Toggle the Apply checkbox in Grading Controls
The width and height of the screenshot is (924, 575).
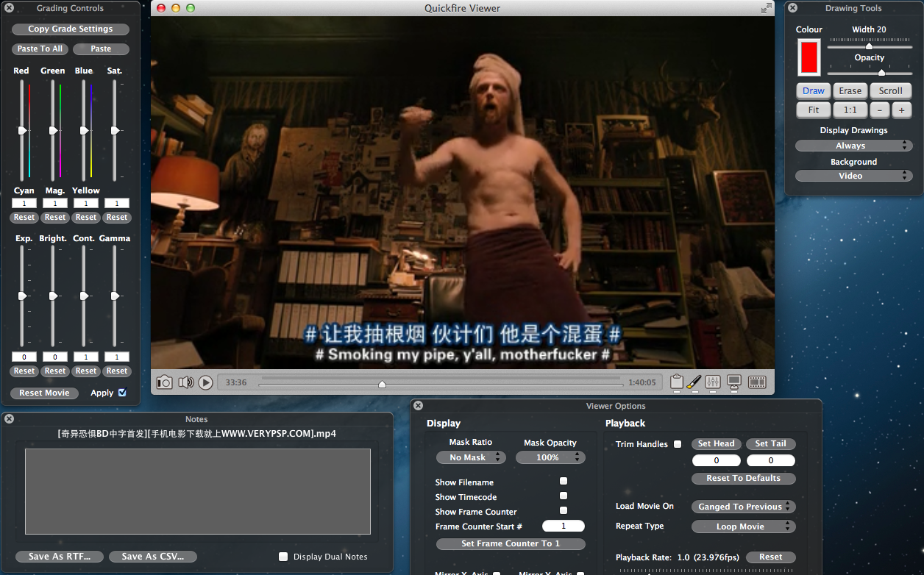(122, 393)
